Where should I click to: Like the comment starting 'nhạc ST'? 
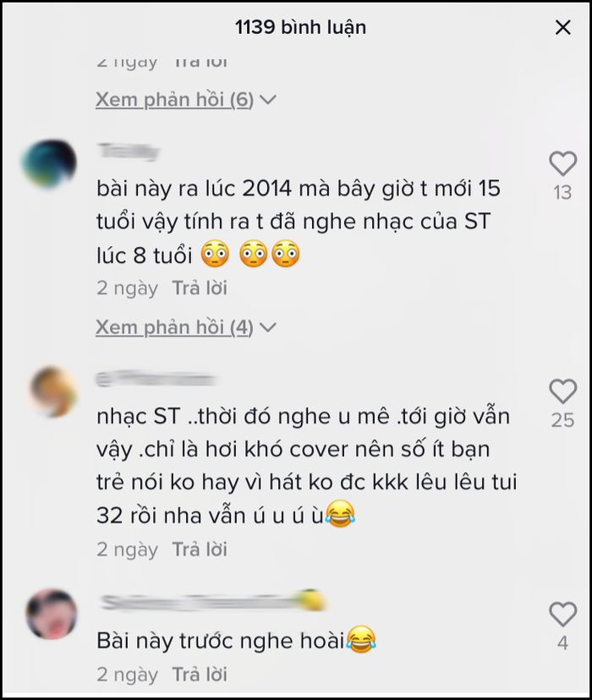tap(562, 391)
